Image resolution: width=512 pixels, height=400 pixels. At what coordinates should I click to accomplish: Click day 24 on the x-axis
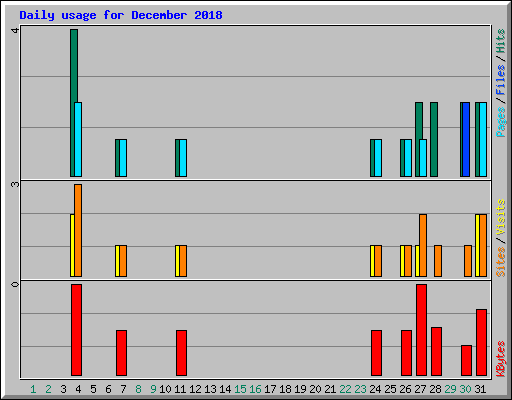click(375, 389)
